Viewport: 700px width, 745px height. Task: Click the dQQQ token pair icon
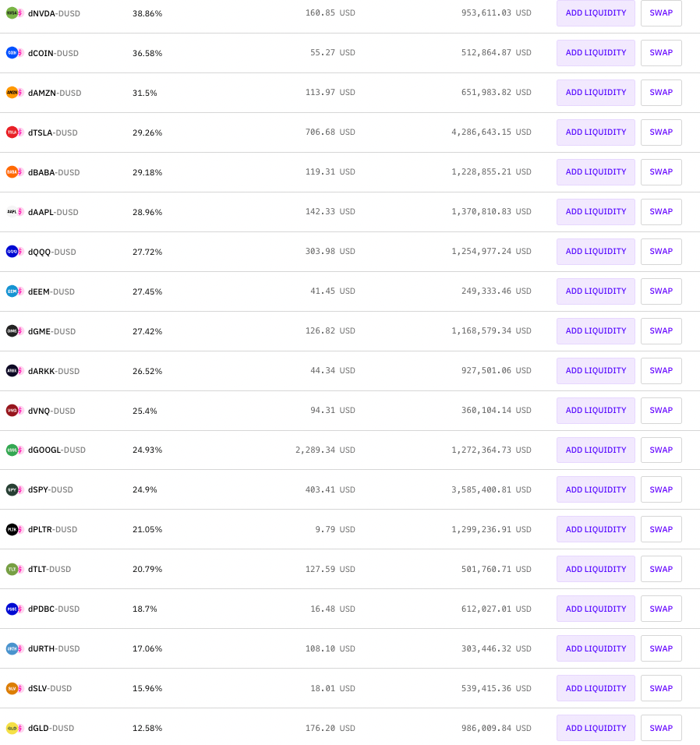[x=14, y=252]
